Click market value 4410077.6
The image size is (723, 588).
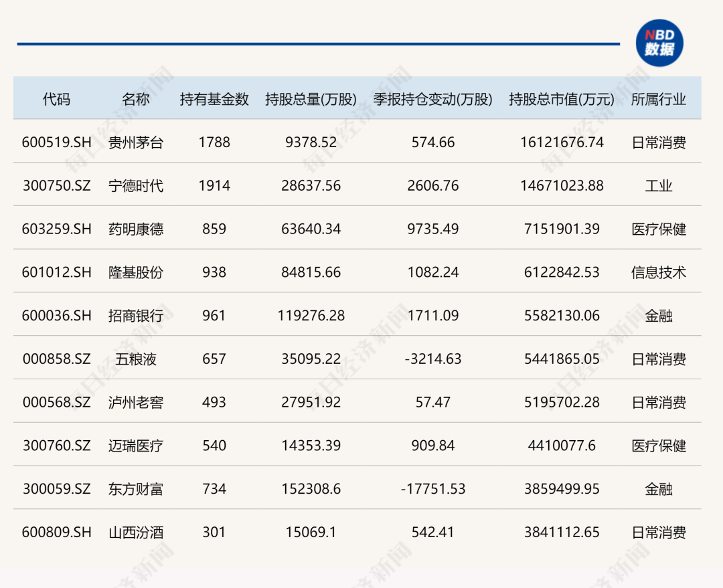click(x=562, y=446)
